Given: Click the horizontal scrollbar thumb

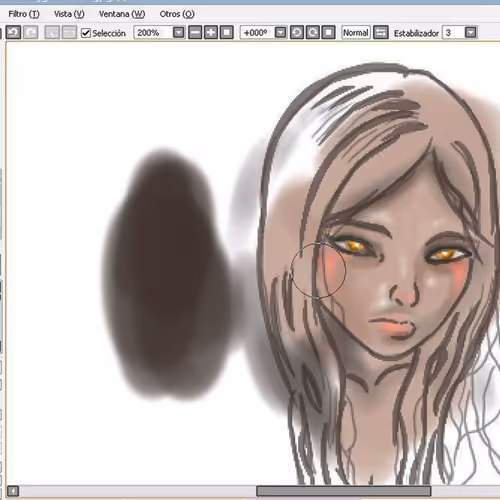Looking at the screenshot, I should (344, 491).
